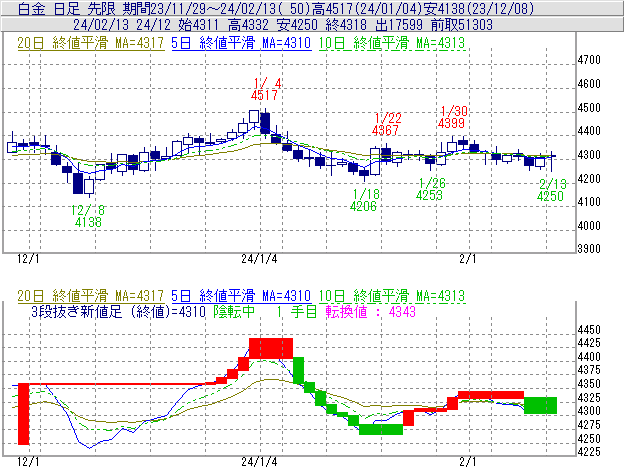Click the 1/30 4399 high label
Screen dimensions: 624x475
tap(453, 117)
